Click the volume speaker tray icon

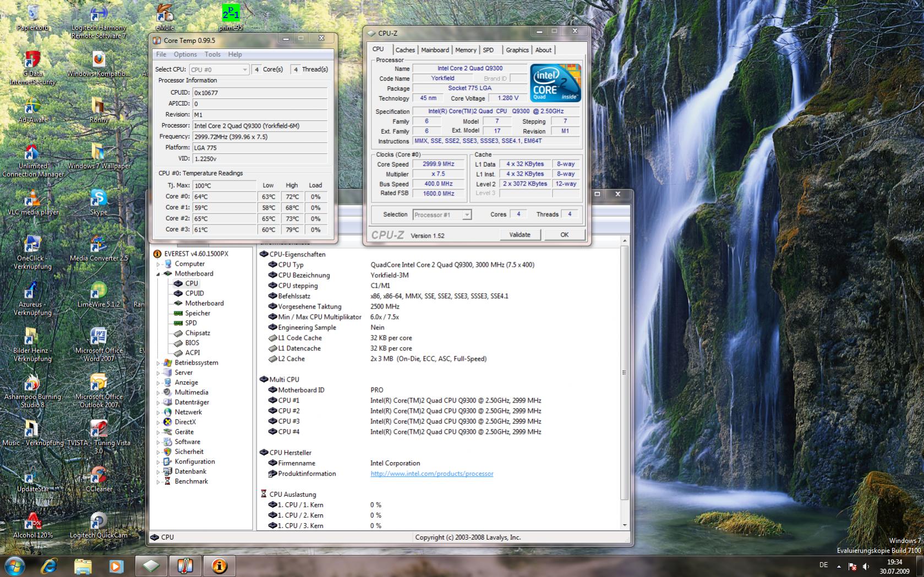click(866, 566)
